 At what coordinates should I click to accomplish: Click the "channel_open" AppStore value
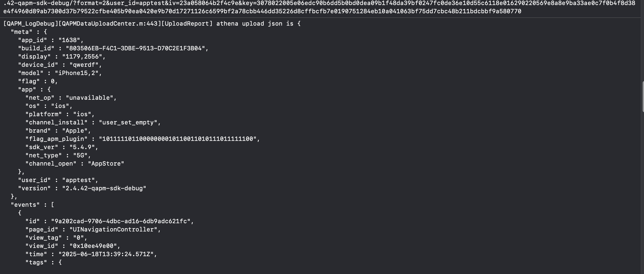pyautogui.click(x=106, y=164)
